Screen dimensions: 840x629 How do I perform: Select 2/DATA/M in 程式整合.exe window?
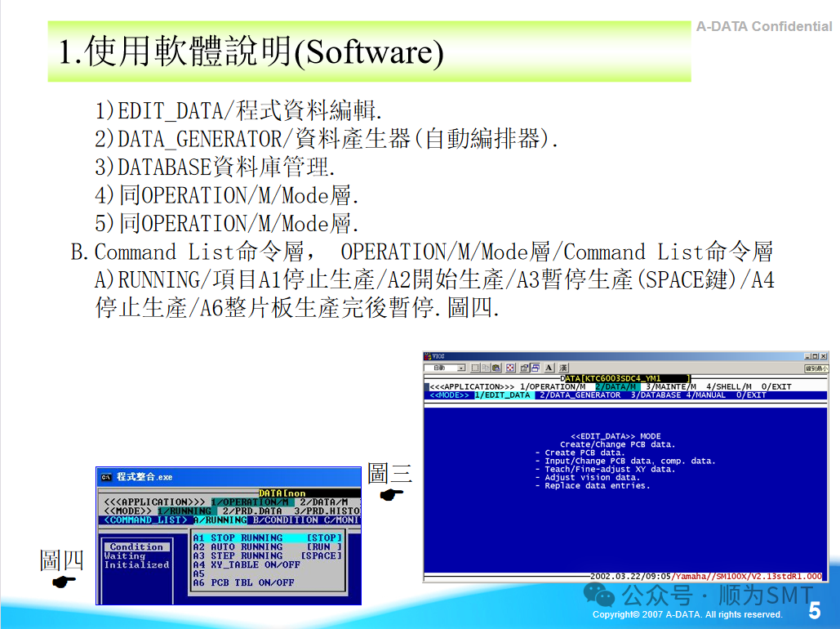point(323,502)
